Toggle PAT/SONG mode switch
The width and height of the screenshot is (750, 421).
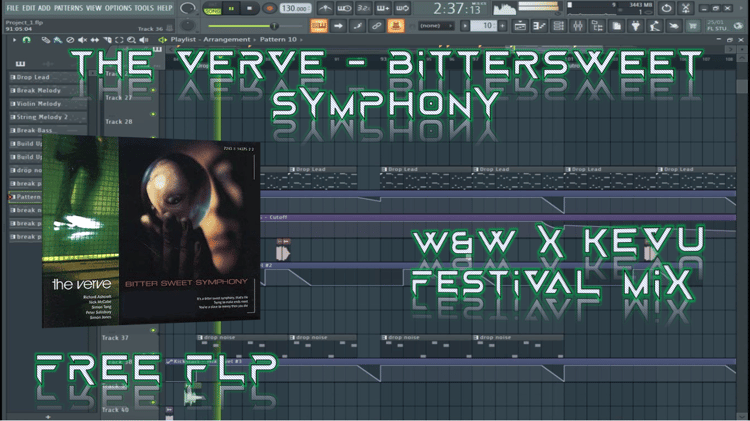212,9
